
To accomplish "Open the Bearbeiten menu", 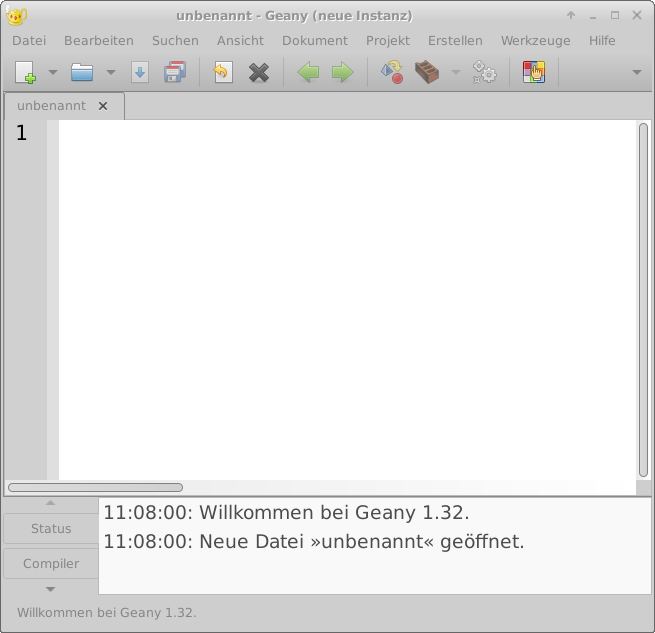I will (98, 41).
